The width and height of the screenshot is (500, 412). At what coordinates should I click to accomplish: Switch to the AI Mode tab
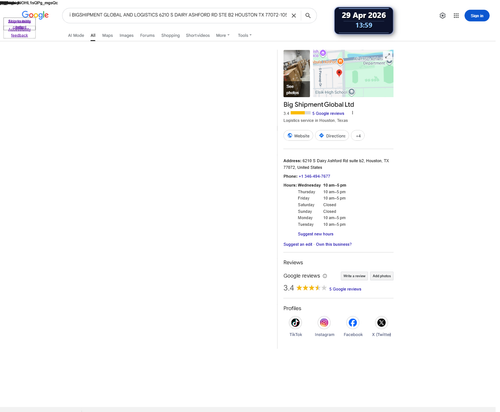tap(76, 35)
